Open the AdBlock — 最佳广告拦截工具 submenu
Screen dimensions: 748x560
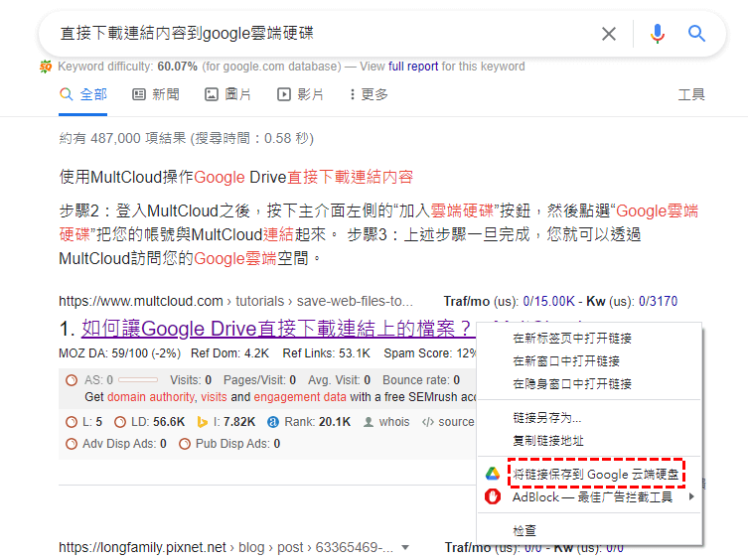coord(592,497)
